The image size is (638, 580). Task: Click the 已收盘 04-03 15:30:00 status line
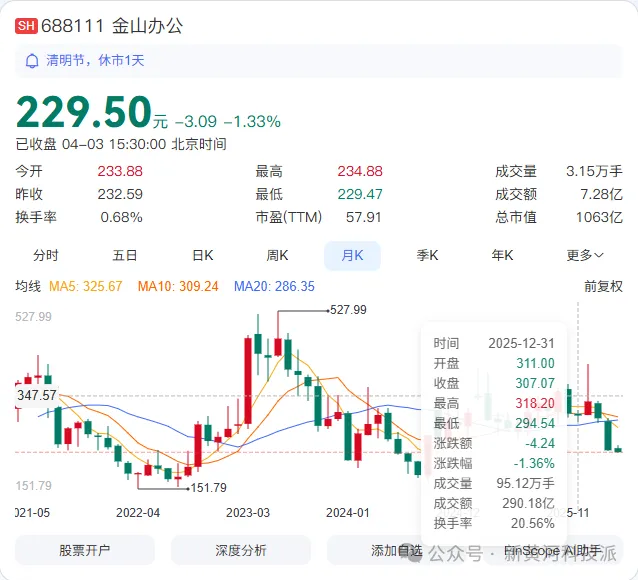click(x=121, y=144)
